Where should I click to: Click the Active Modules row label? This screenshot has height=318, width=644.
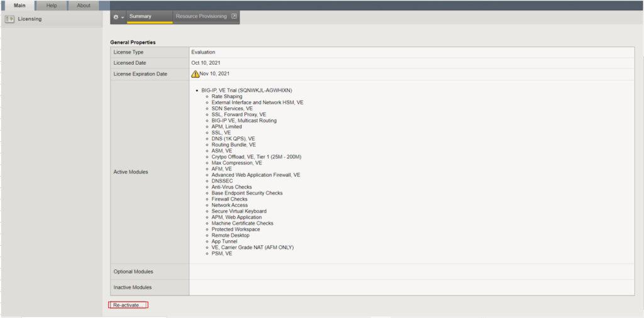tap(131, 172)
